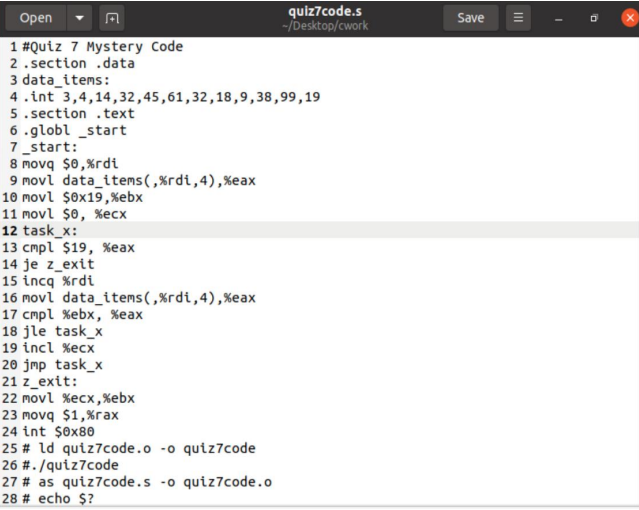The height and width of the screenshot is (510, 639).
Task: Click line number 12 in the gutter
Action: tap(10, 230)
